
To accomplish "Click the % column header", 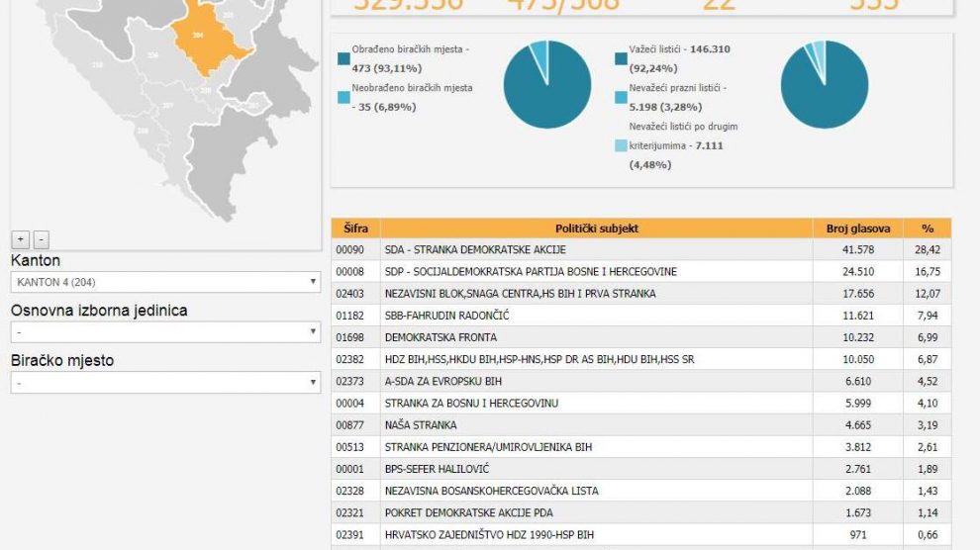I will (x=927, y=229).
